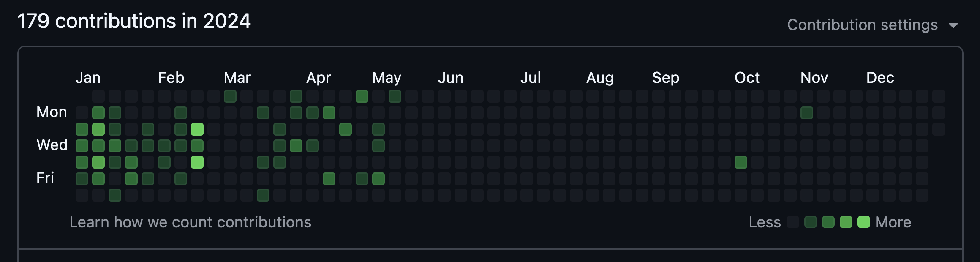980x262 pixels.
Task: Select the green Thursday cell in October
Action: pyautogui.click(x=740, y=162)
